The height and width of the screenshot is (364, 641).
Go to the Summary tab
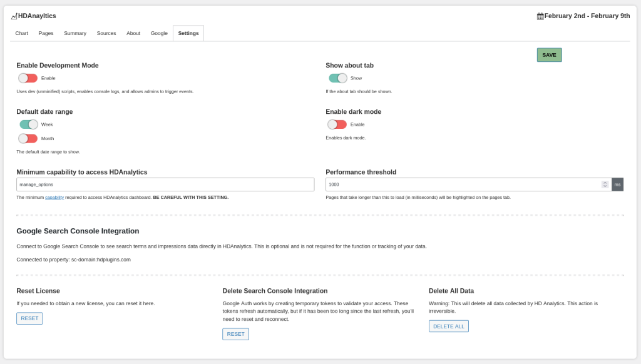pyautogui.click(x=75, y=33)
